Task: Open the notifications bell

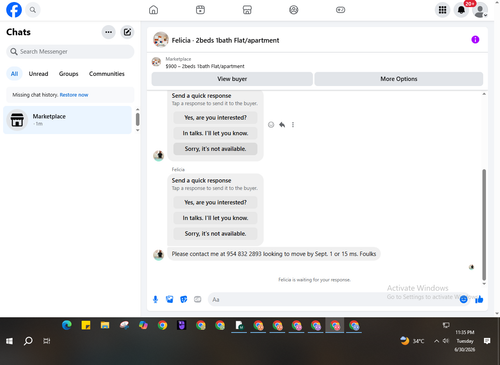Action: (x=461, y=10)
